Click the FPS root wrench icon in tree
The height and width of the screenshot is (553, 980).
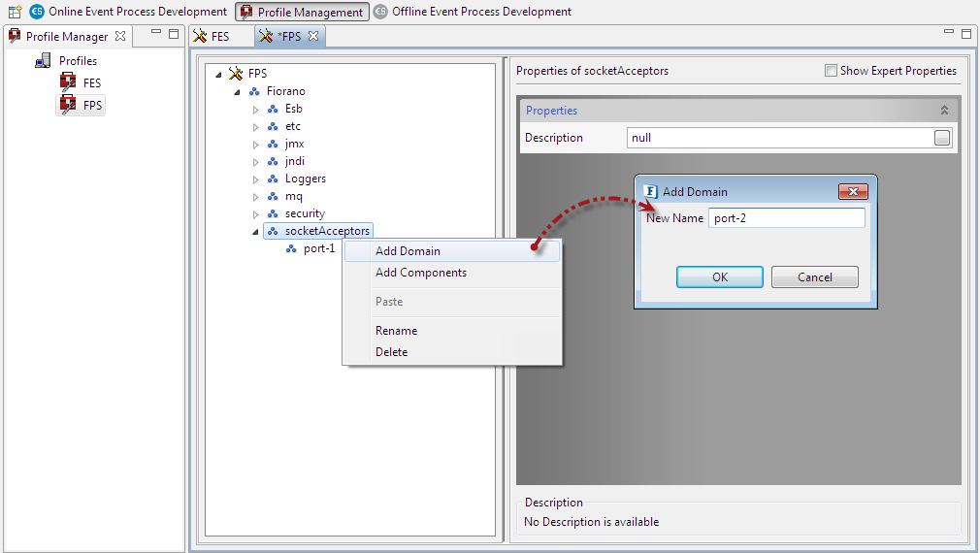click(x=236, y=73)
